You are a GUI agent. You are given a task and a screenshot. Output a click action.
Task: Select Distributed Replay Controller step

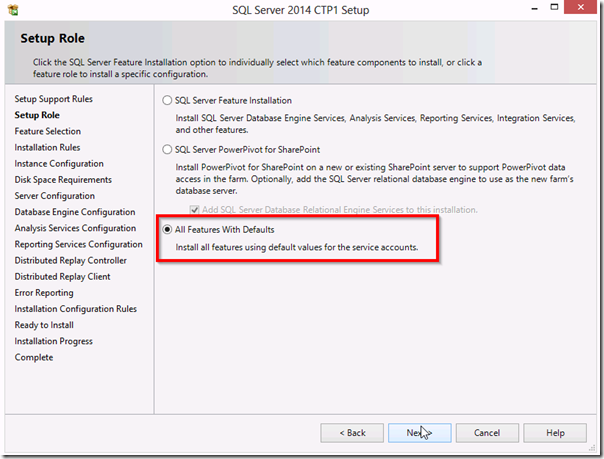pyautogui.click(x=70, y=261)
